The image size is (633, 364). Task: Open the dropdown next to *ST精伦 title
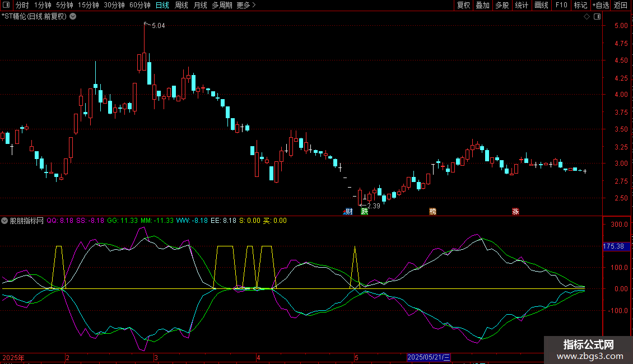73,16
